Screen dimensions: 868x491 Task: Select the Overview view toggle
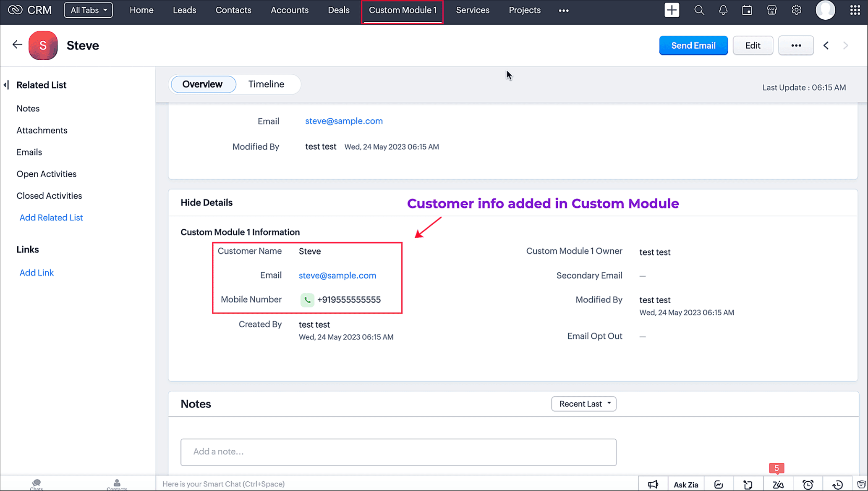click(x=202, y=84)
